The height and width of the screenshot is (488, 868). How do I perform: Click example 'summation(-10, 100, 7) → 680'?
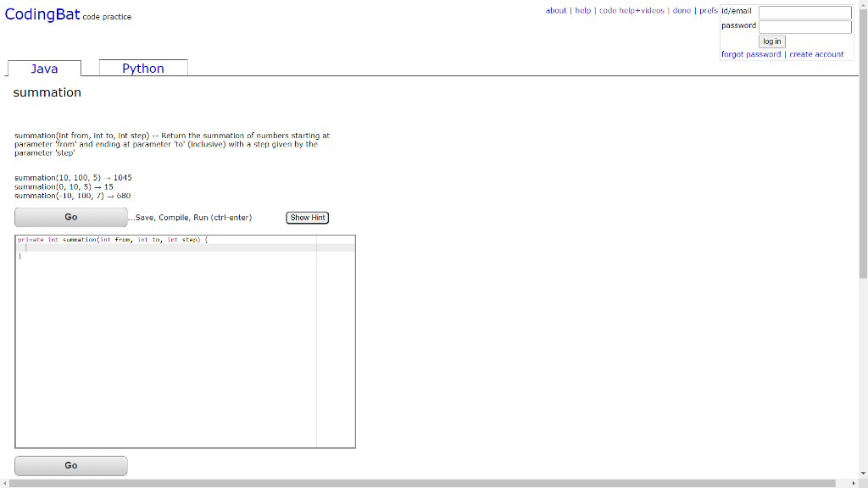pos(73,196)
